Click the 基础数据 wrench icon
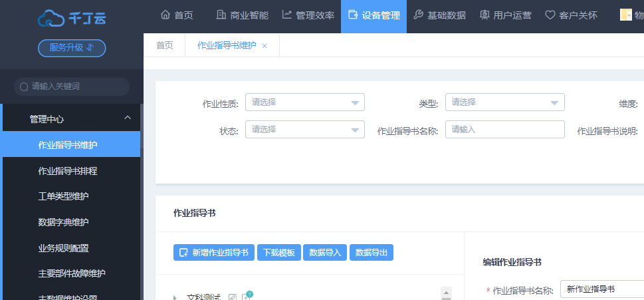The height and width of the screenshot is (300, 644). 418,15
